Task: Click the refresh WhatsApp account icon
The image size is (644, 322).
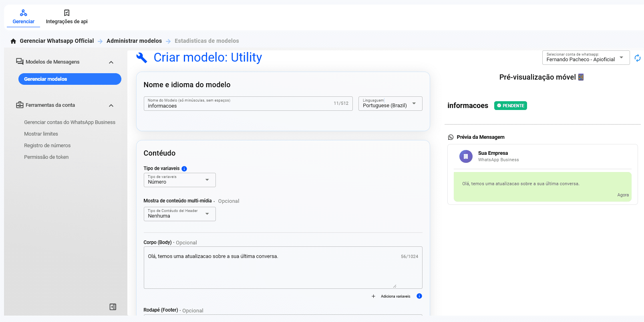Action: click(x=637, y=58)
